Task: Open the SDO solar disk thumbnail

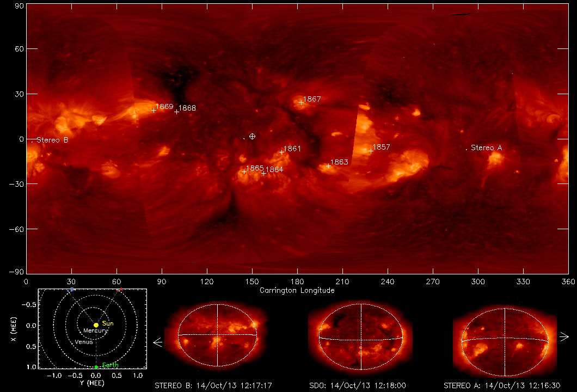Action: click(x=360, y=335)
